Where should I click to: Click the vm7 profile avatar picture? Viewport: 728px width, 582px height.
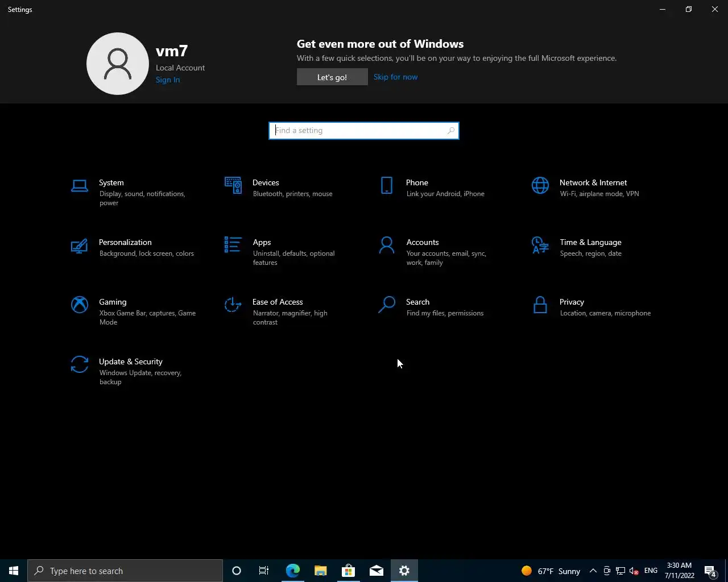click(118, 64)
